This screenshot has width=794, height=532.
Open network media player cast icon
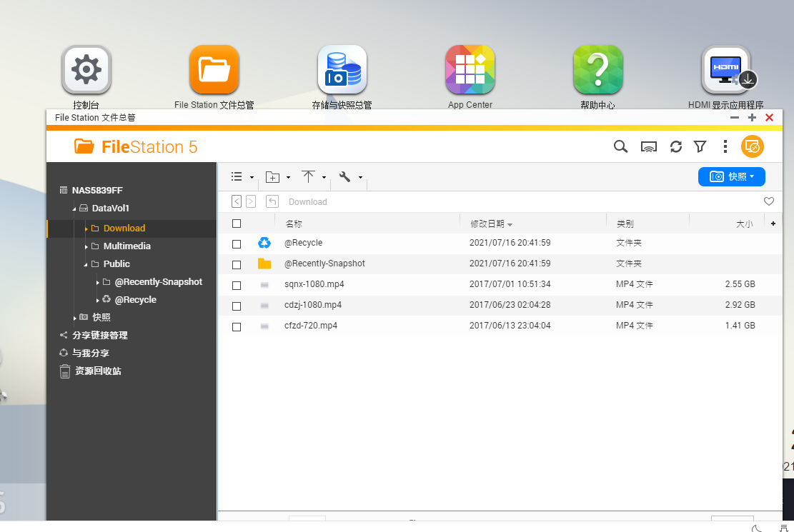649,147
